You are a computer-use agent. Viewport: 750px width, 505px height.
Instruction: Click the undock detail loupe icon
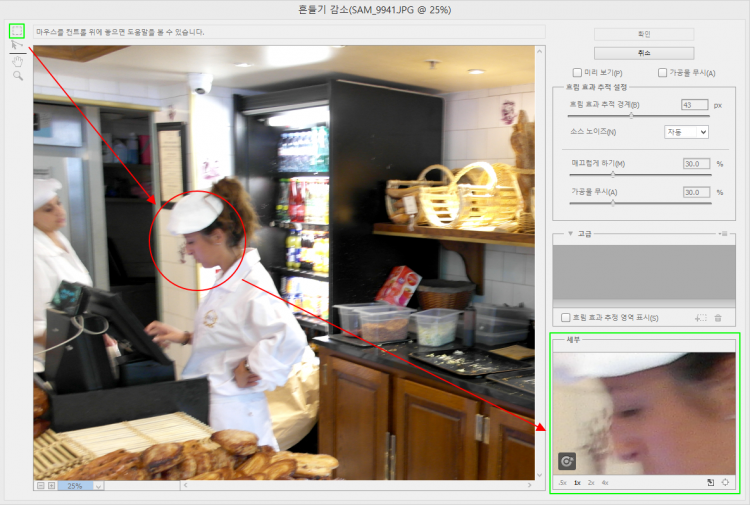click(710, 483)
